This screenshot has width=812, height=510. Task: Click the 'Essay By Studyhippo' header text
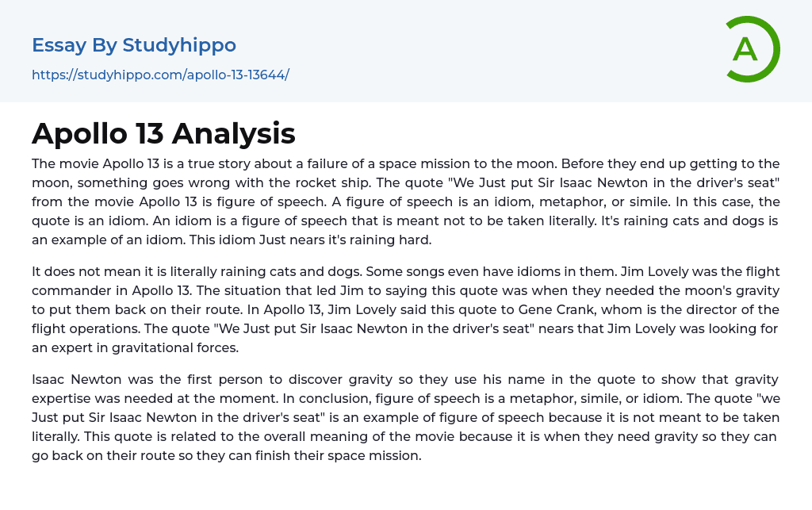(134, 45)
